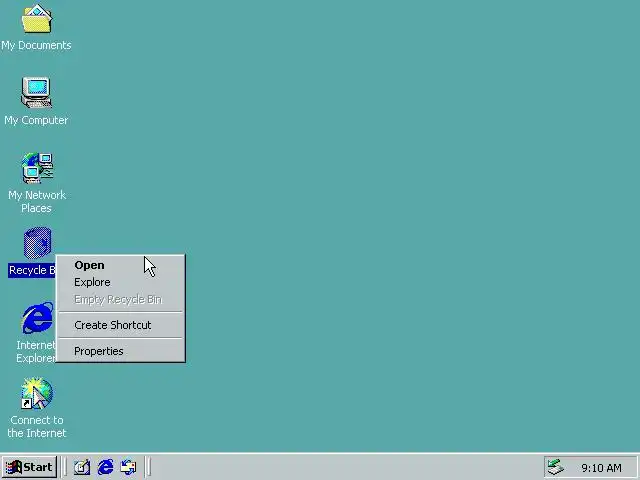
Task: Choose Create Shortcut in context menu
Action: [120, 325]
